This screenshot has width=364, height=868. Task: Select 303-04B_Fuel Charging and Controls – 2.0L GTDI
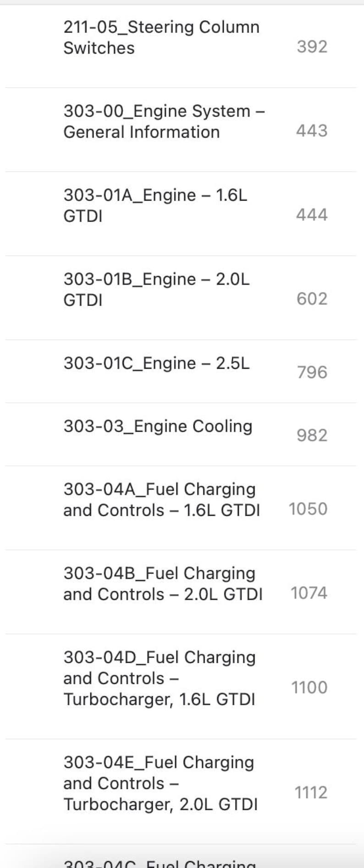click(162, 584)
